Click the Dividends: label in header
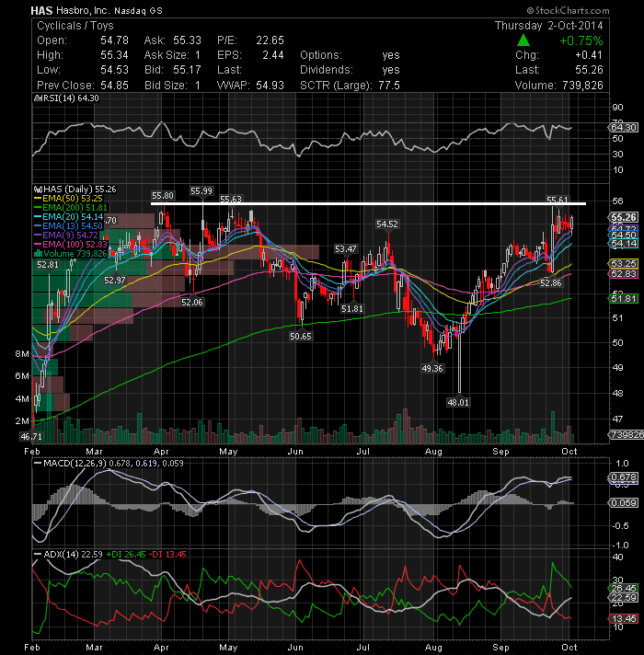Image resolution: width=644 pixels, height=655 pixels. (x=327, y=70)
